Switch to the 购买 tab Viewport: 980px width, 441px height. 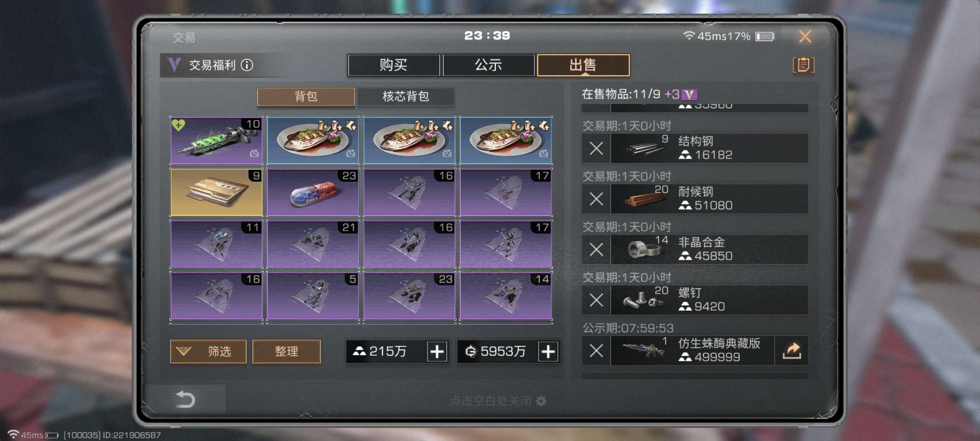click(393, 65)
